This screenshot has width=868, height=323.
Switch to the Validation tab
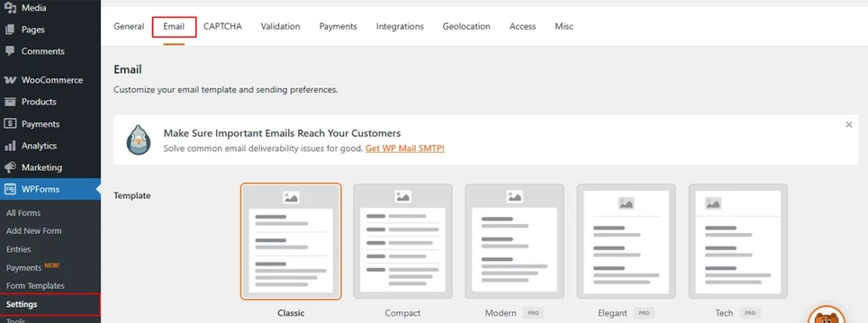[x=281, y=26]
